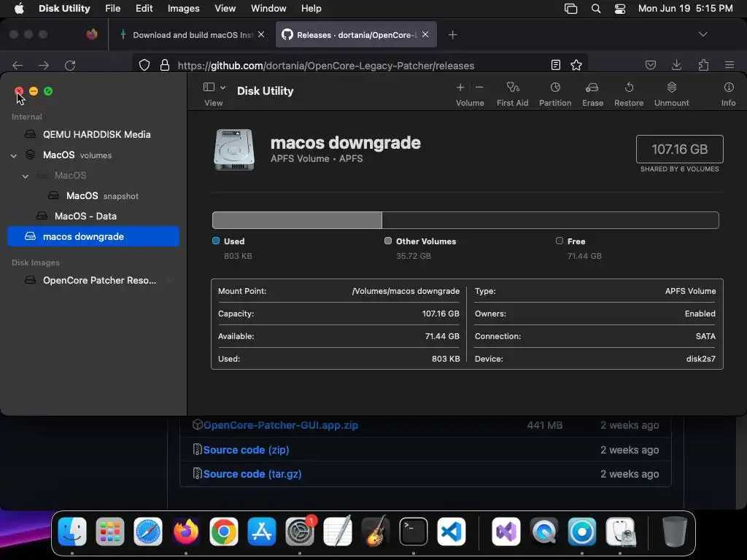
Task: Switch to Download and build macOS tab
Action: coord(192,35)
